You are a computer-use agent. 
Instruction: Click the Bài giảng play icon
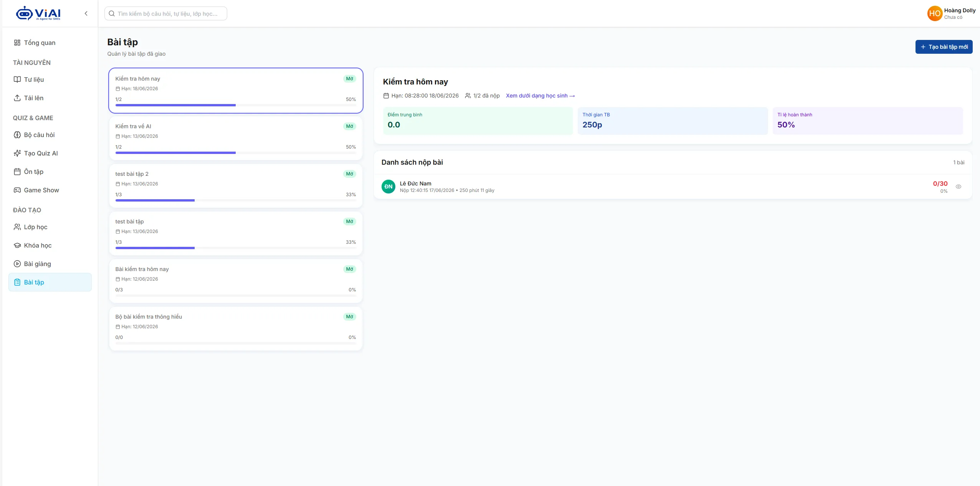click(17, 264)
